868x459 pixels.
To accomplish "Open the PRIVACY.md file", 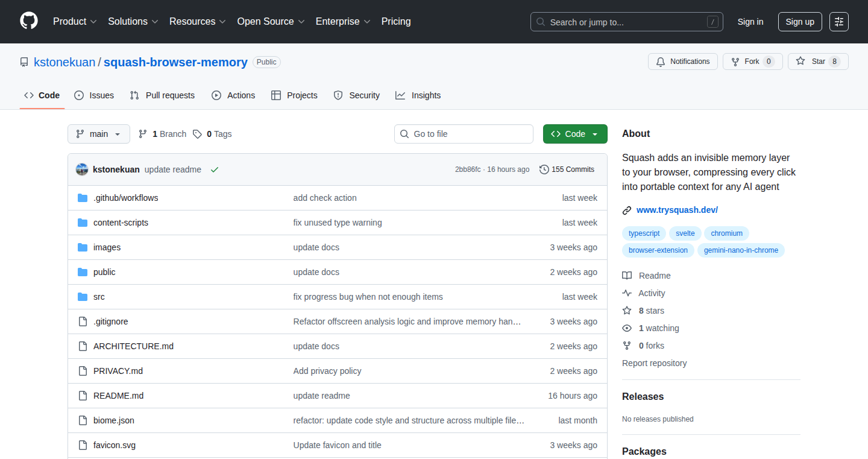I will 118,371.
